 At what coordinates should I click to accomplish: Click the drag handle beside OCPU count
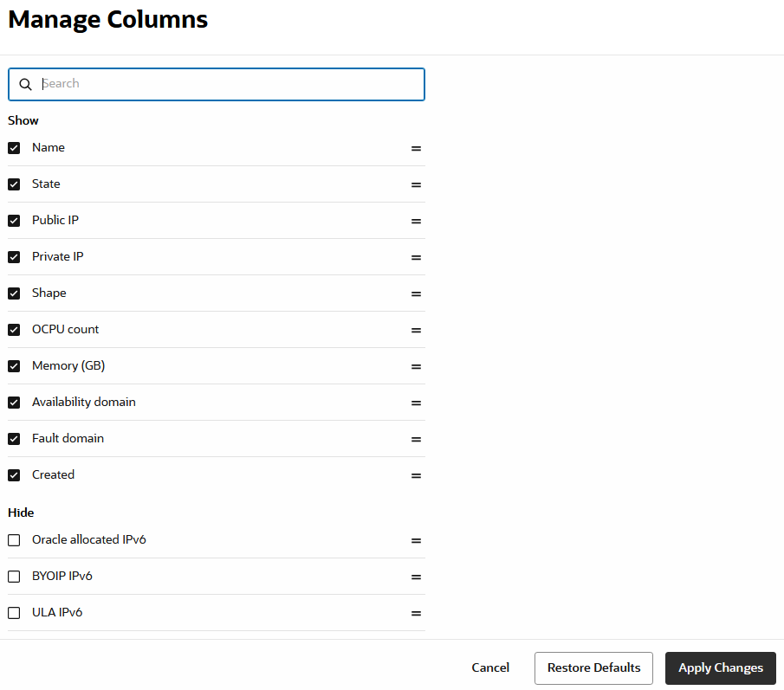(x=416, y=330)
